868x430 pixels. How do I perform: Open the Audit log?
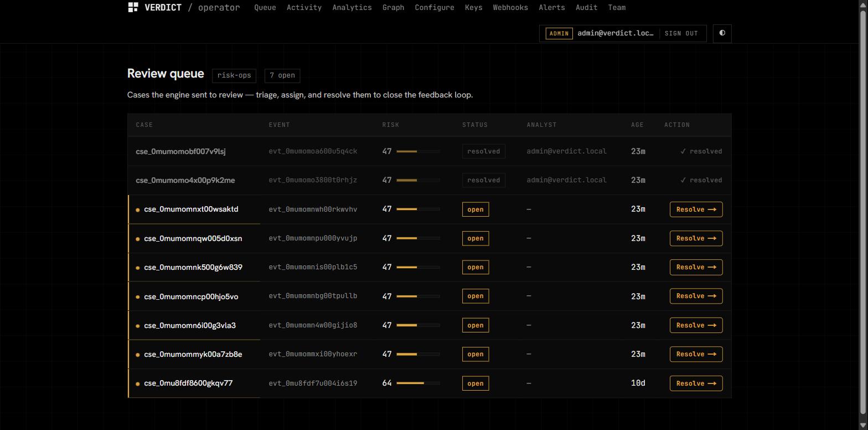point(586,8)
